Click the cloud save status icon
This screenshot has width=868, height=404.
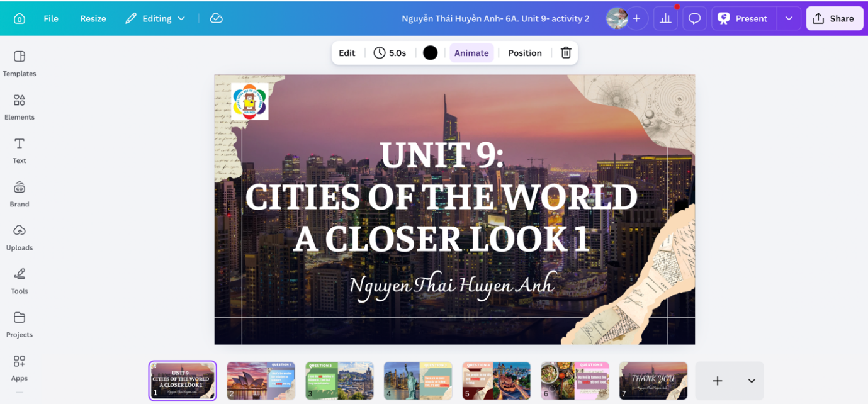(216, 18)
